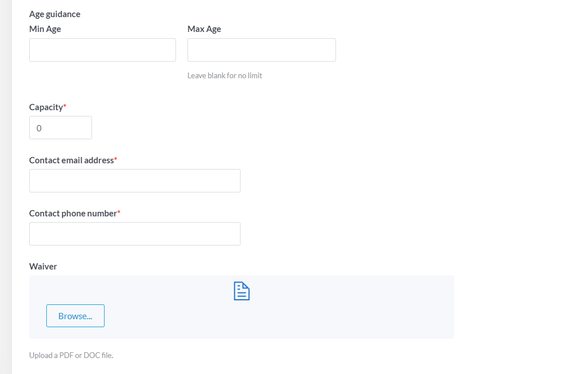588x374 pixels.
Task: Click the 'Leave blank for no limit' hint
Action: point(225,76)
